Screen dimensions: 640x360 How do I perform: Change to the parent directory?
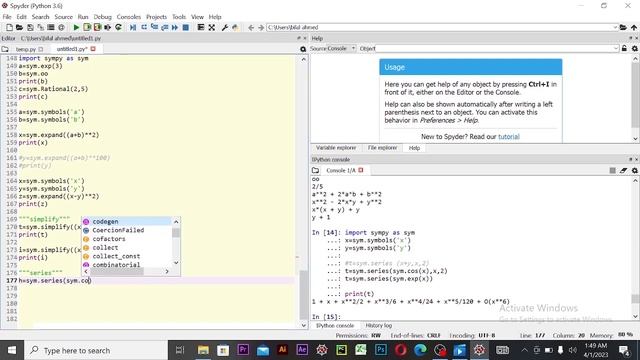634,27
